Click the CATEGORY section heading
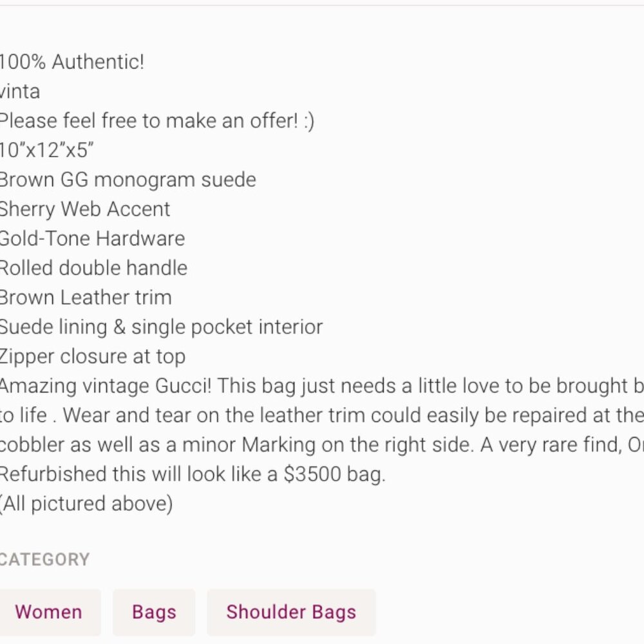The width and height of the screenshot is (644, 644). 44,560
